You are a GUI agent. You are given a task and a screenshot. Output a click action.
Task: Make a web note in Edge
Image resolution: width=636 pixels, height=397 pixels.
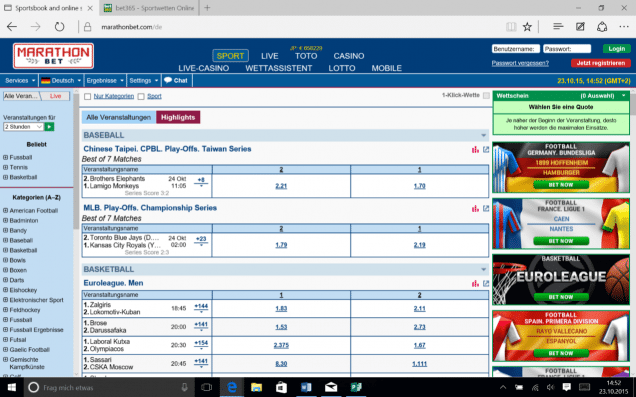click(580, 27)
